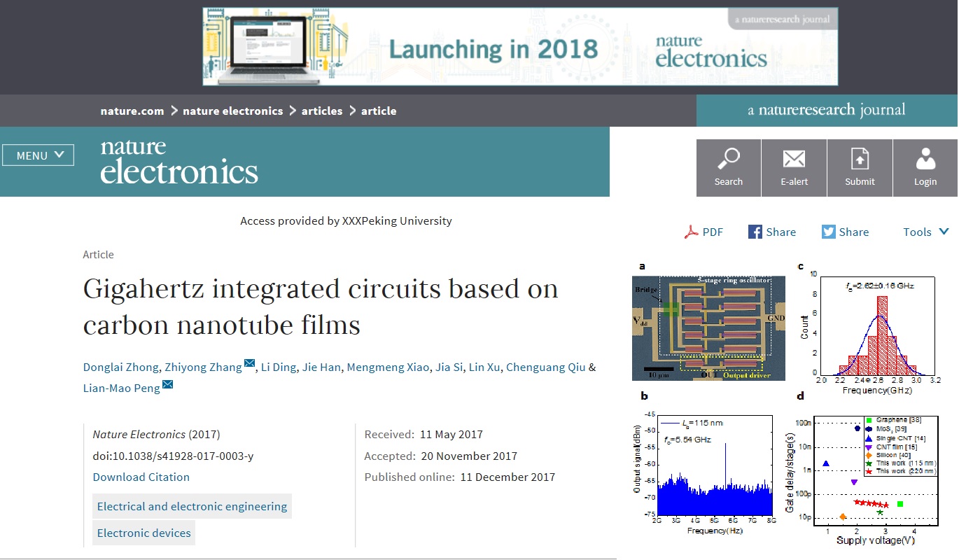Open the E-alert envelope icon
Viewport: 959px width, 560px height.
pos(794,160)
